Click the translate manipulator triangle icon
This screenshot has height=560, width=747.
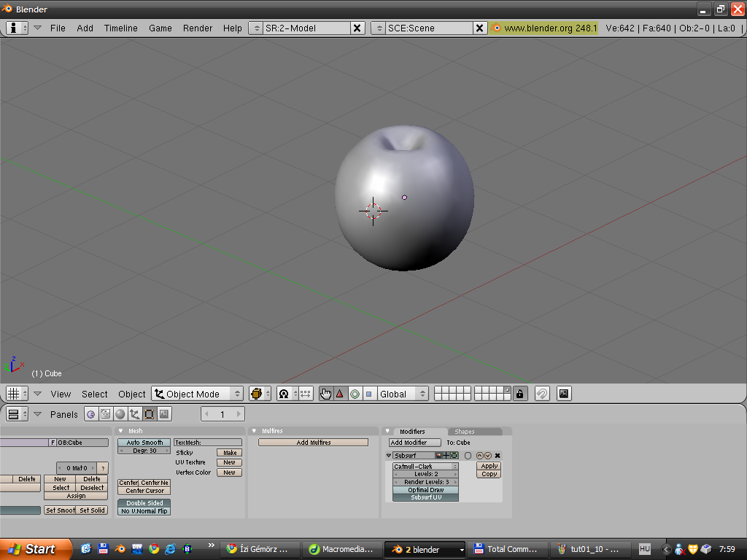[x=340, y=394]
